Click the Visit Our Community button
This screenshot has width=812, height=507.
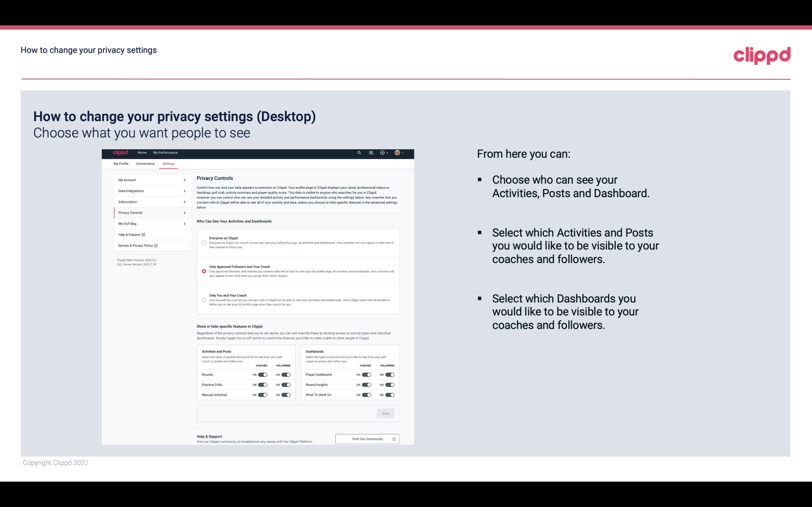(367, 439)
